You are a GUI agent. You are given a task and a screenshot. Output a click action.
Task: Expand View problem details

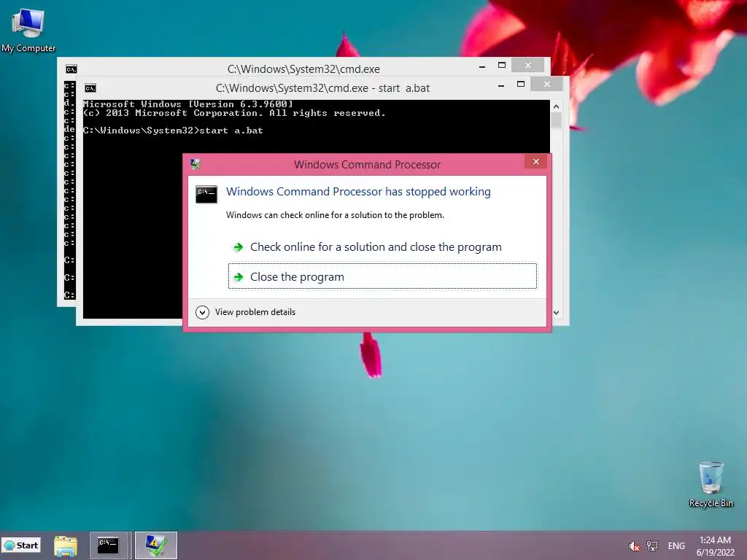(246, 312)
